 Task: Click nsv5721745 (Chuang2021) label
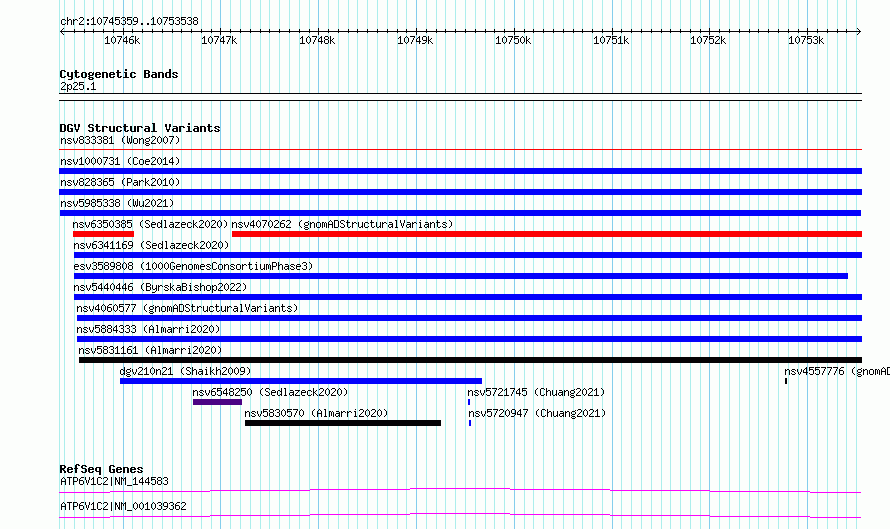pyautogui.click(x=536, y=392)
